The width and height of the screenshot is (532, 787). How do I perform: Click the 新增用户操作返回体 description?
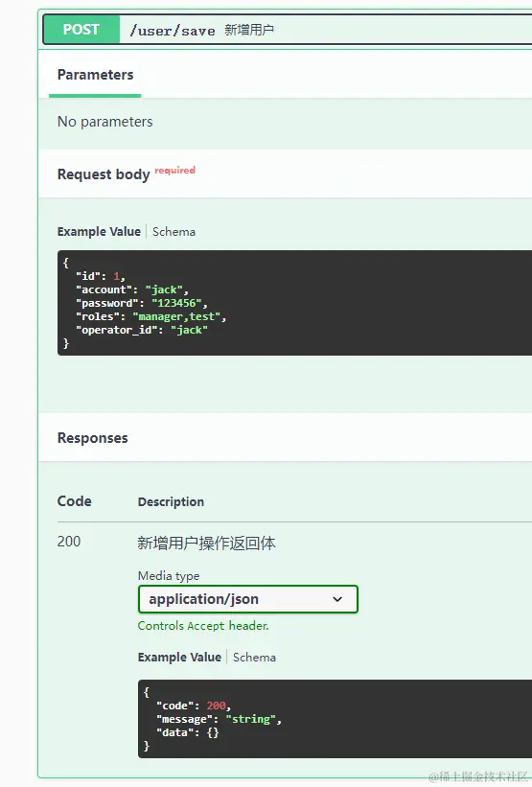[206, 543]
